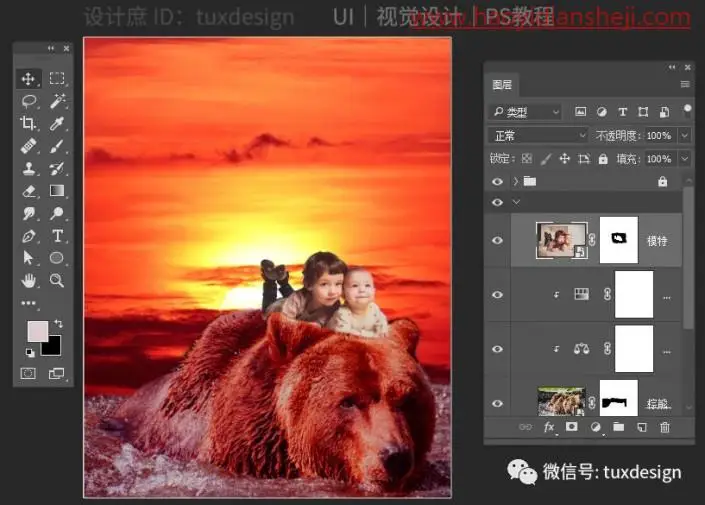The height and width of the screenshot is (505, 705).
Task: Open the foreground color picker
Action: pos(37,331)
